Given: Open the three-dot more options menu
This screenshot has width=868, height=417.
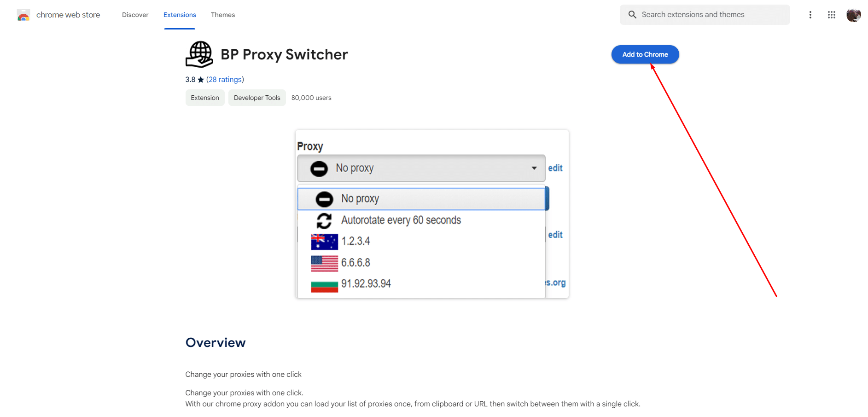Looking at the screenshot, I should (x=810, y=15).
